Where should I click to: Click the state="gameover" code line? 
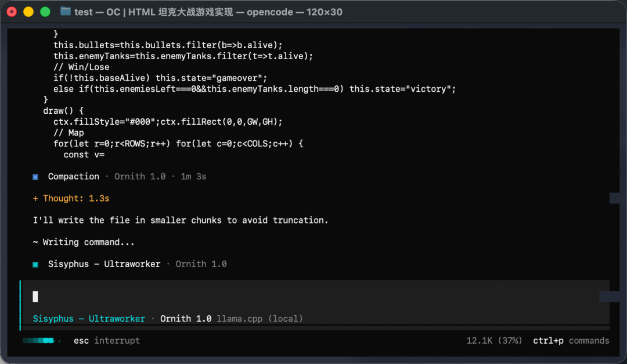point(160,78)
